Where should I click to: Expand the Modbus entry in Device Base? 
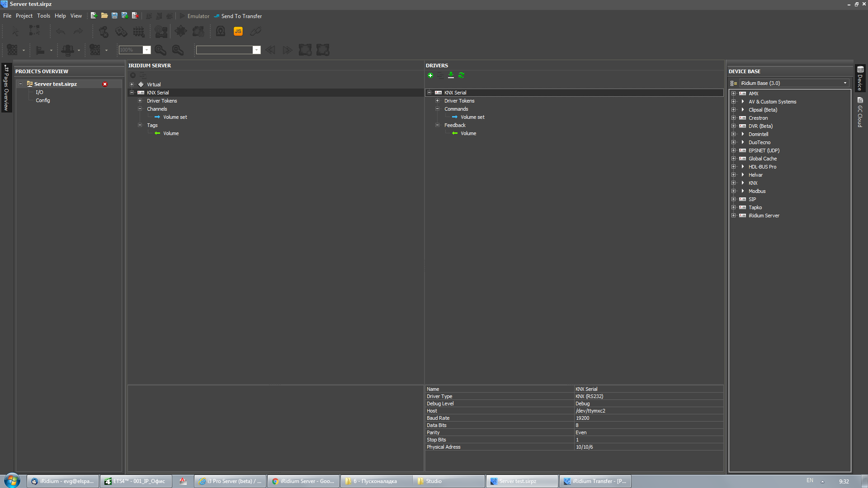point(734,191)
